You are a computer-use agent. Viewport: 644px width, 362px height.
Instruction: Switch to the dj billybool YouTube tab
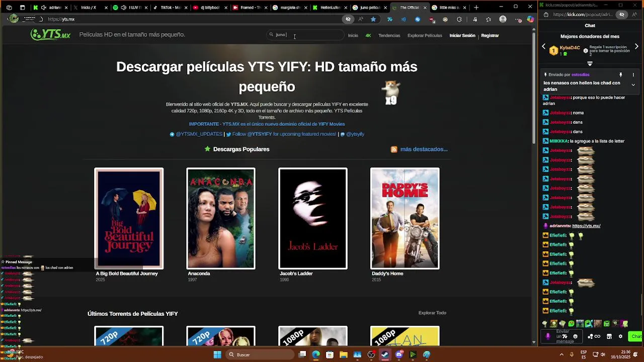click(210, 8)
